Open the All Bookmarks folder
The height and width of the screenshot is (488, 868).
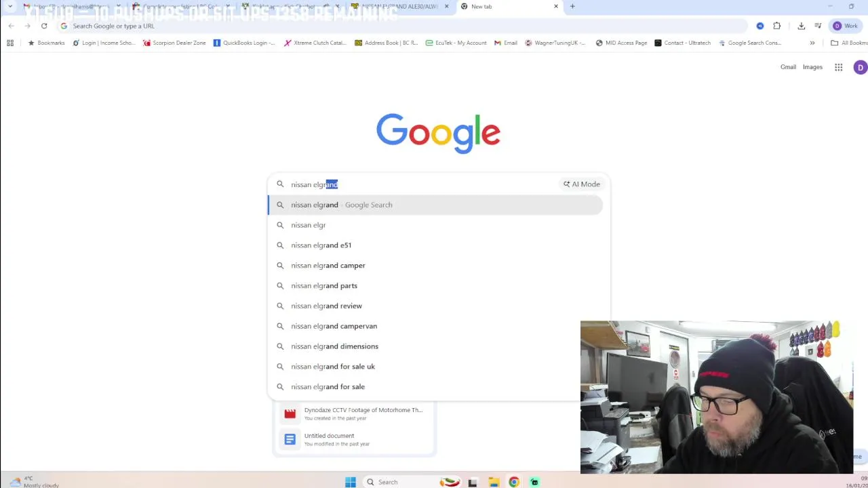pyautogui.click(x=849, y=43)
